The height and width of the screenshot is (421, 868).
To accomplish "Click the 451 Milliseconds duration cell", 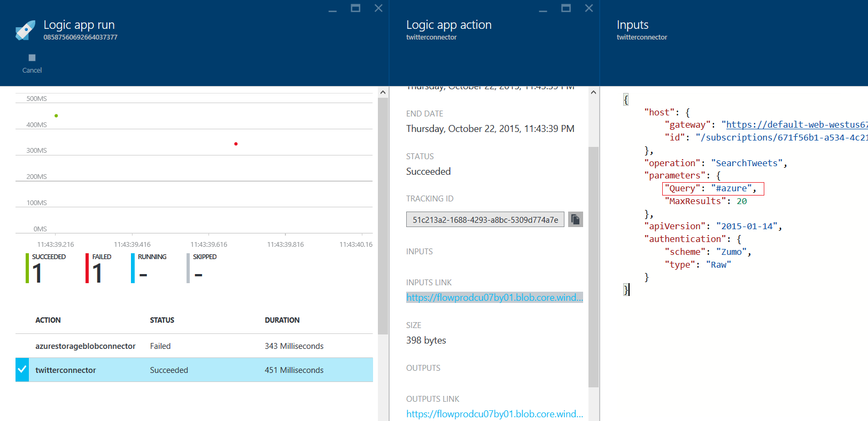I will [294, 370].
